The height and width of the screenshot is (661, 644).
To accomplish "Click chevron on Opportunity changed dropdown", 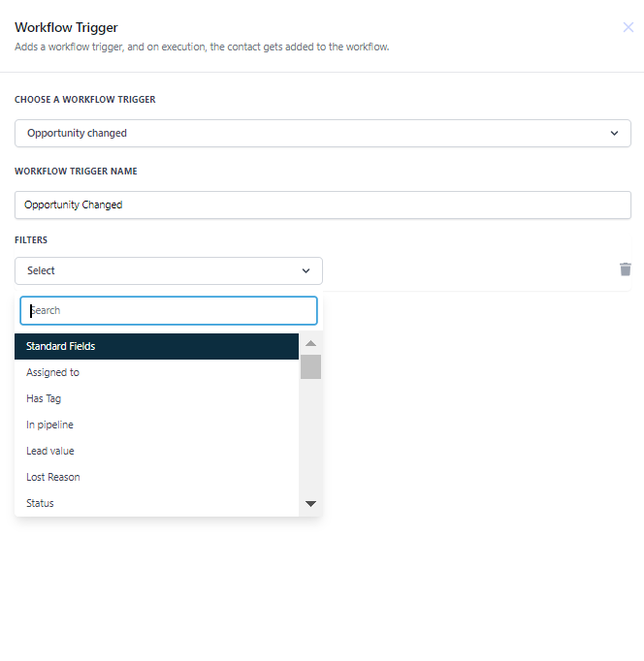I will (614, 133).
